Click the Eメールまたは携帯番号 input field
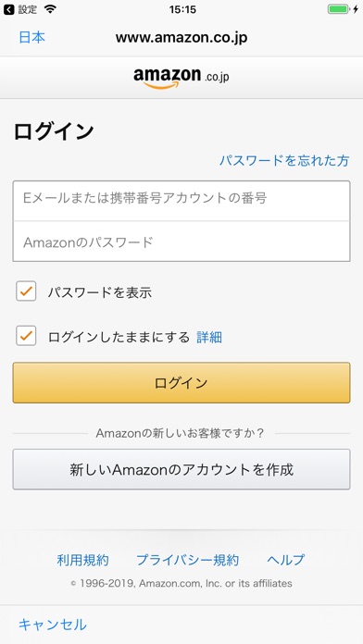This screenshot has width=363, height=644. tap(181, 201)
